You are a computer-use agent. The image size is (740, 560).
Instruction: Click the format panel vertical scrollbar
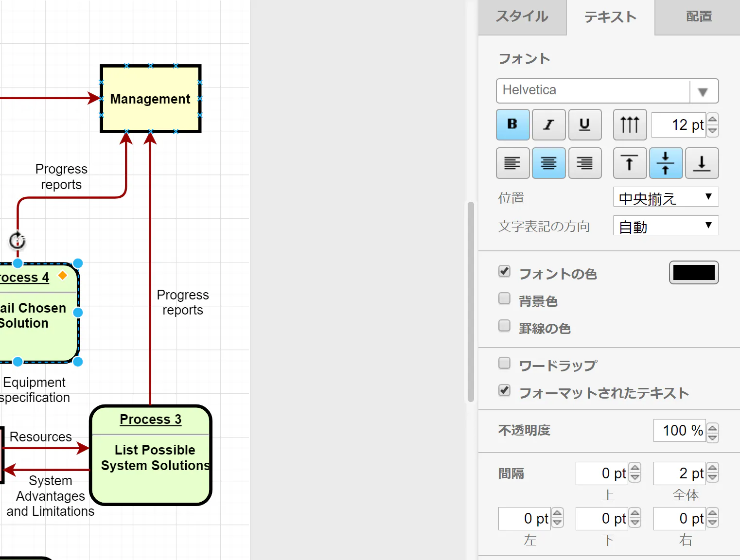pyautogui.click(x=471, y=301)
